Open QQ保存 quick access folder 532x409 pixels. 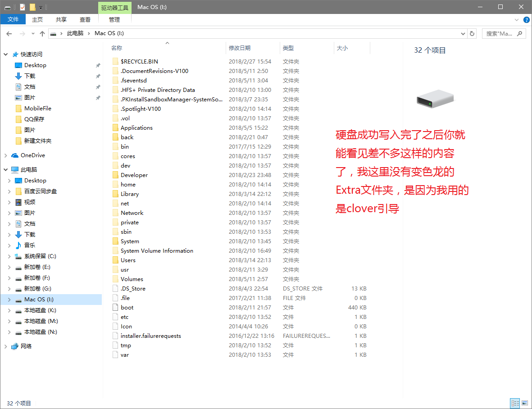click(x=34, y=119)
